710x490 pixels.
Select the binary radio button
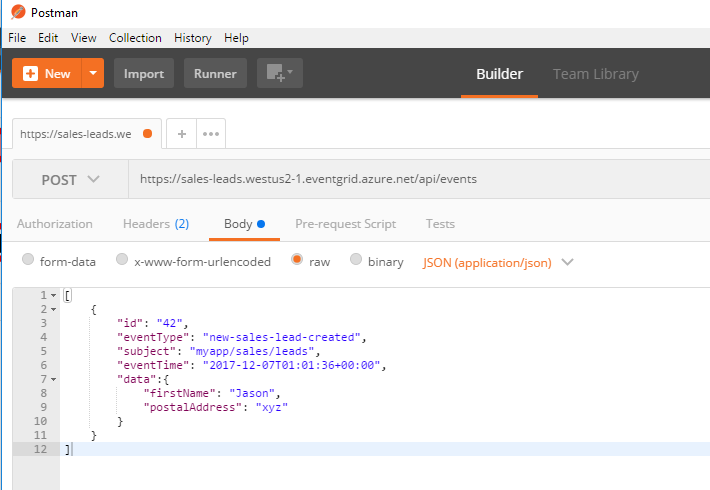tap(356, 259)
